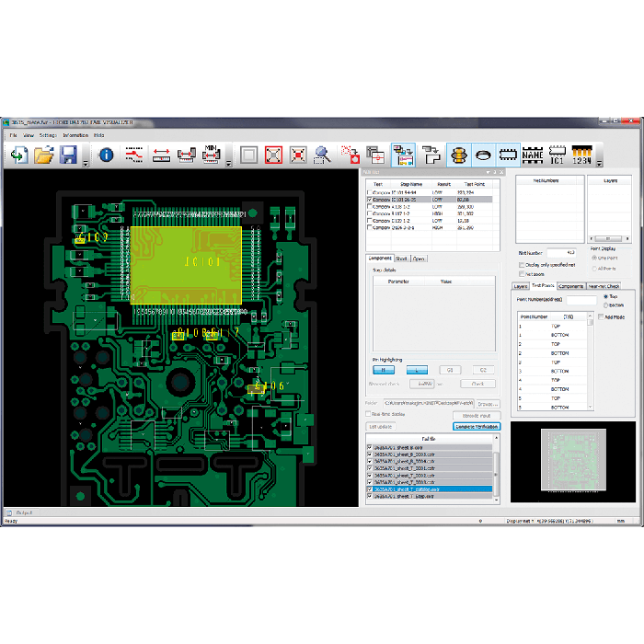This screenshot has height=644, width=644.
Task: Click the layer flip arrow icon
Action: tap(431, 155)
